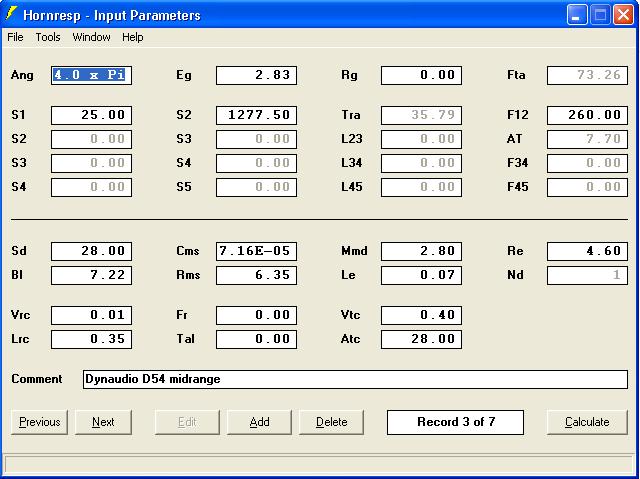Click the Sd field with value 28.00
The width and height of the screenshot is (640, 479).
click(x=91, y=251)
